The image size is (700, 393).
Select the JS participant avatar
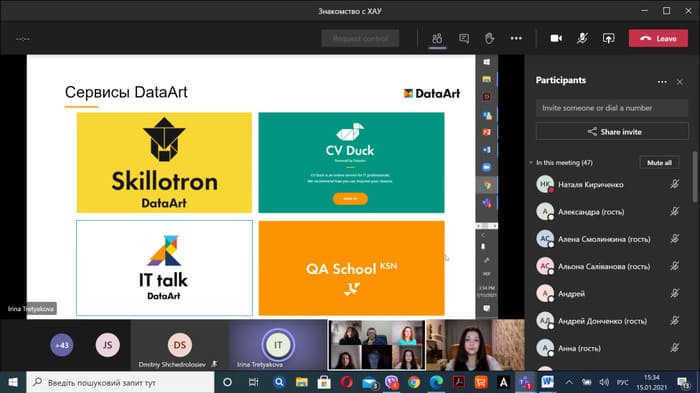pyautogui.click(x=108, y=345)
